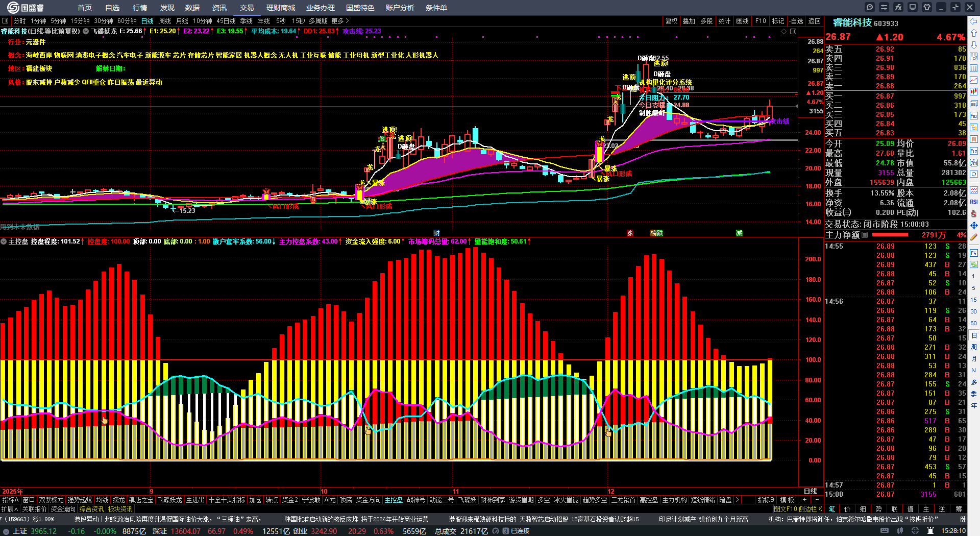Click the 月 monthly shortcut on right sidebar

(974, 359)
